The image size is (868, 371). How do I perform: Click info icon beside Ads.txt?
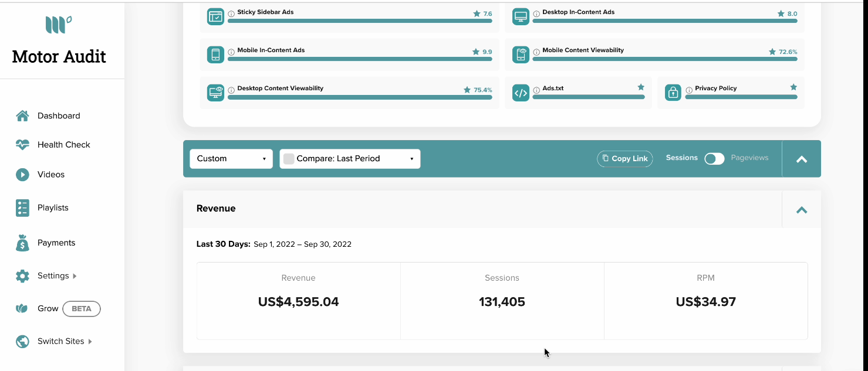click(x=536, y=90)
